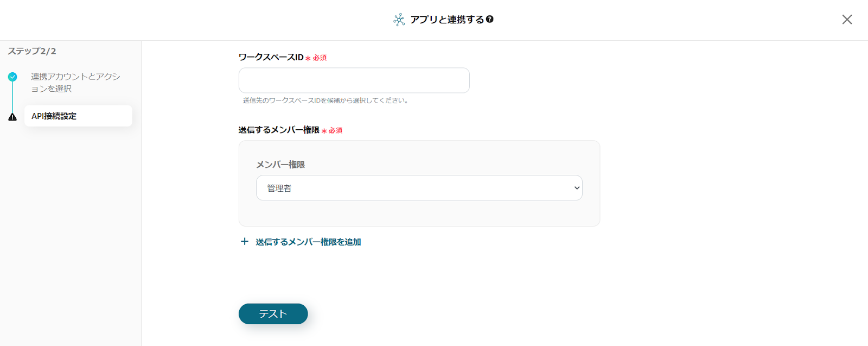Click the 送信するメンバー権限 section label
The height and width of the screenshot is (346, 868).
[279, 130]
